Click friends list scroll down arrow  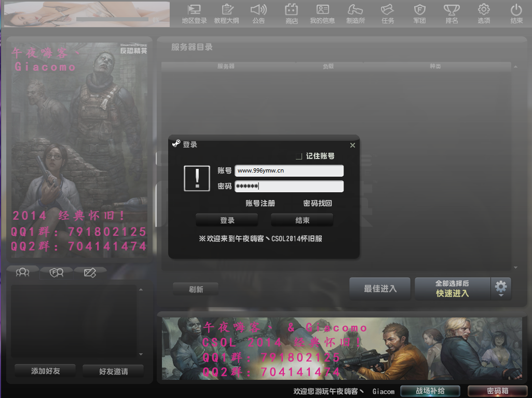click(x=141, y=354)
